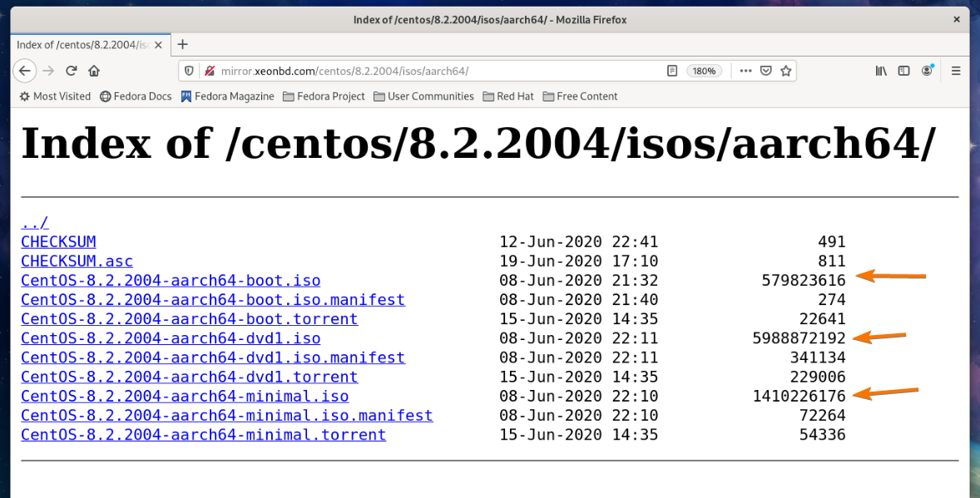Open Red Hat bookmark folder

[x=508, y=96]
